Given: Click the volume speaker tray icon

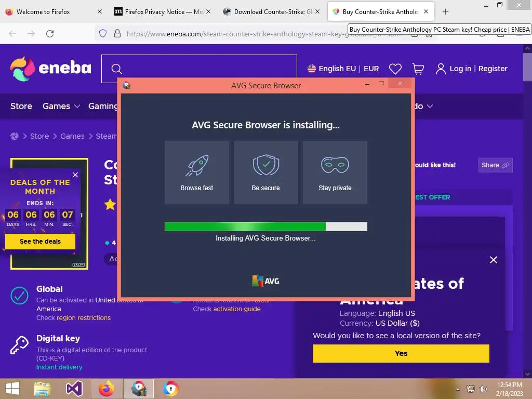Looking at the screenshot, I should [x=483, y=389].
